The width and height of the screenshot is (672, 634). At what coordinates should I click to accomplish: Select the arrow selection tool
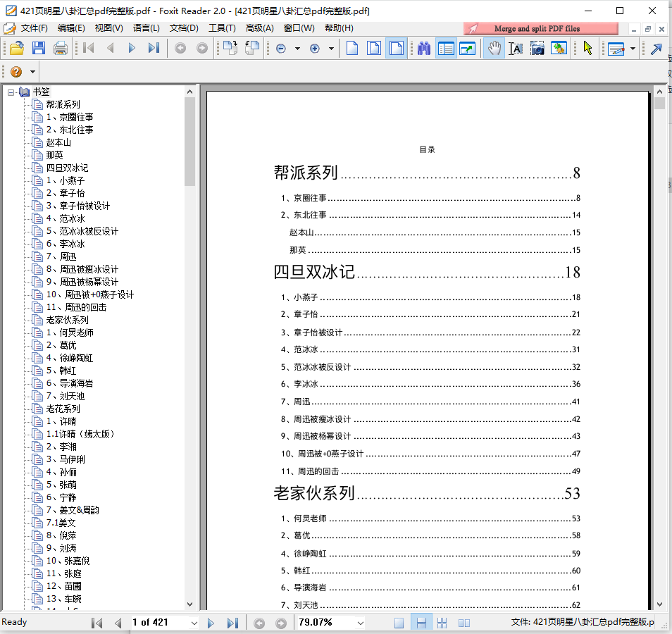tap(587, 48)
